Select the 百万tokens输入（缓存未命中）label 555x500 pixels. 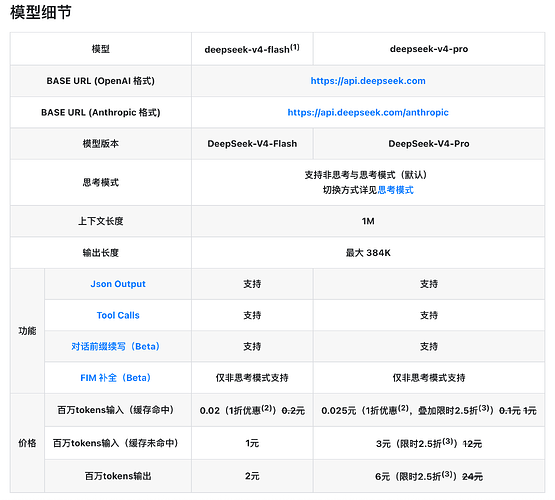tap(116, 443)
